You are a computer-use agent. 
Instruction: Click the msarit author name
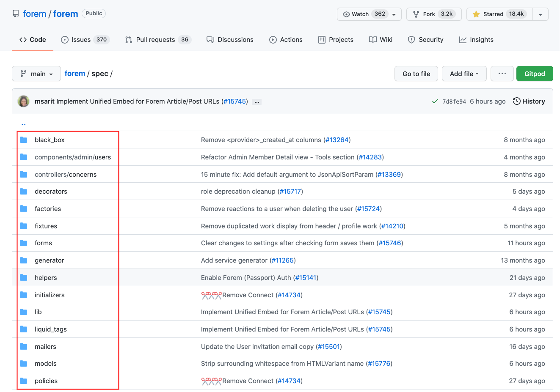pos(44,101)
